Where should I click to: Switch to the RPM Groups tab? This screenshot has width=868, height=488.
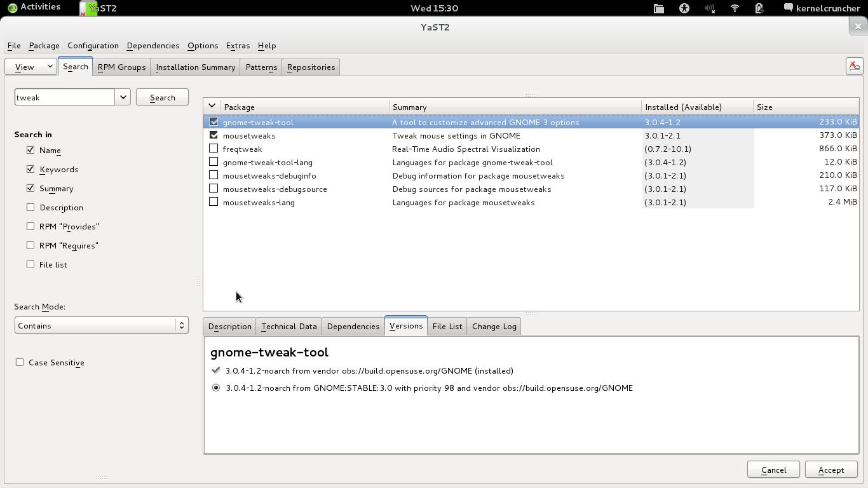[122, 67]
